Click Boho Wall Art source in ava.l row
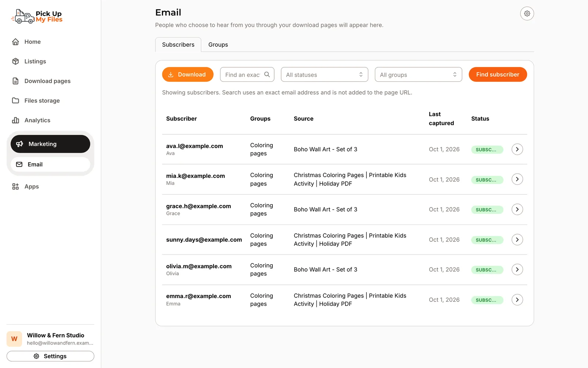The height and width of the screenshot is (368, 588). 325,149
